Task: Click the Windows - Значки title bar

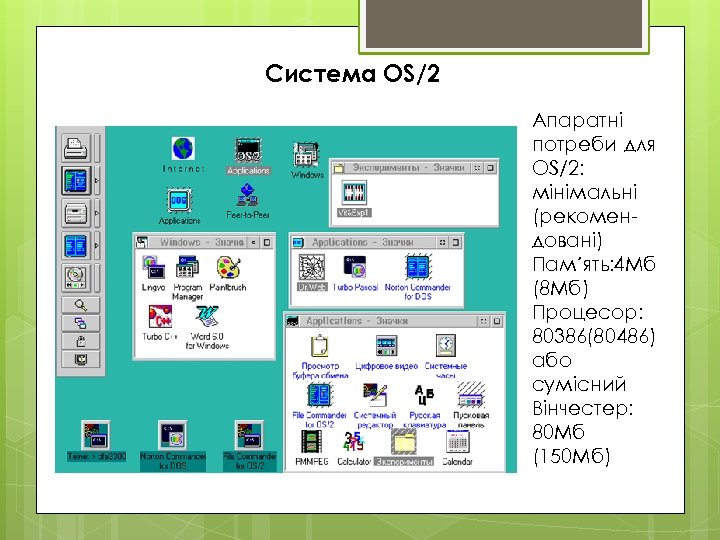Action: 201,242
